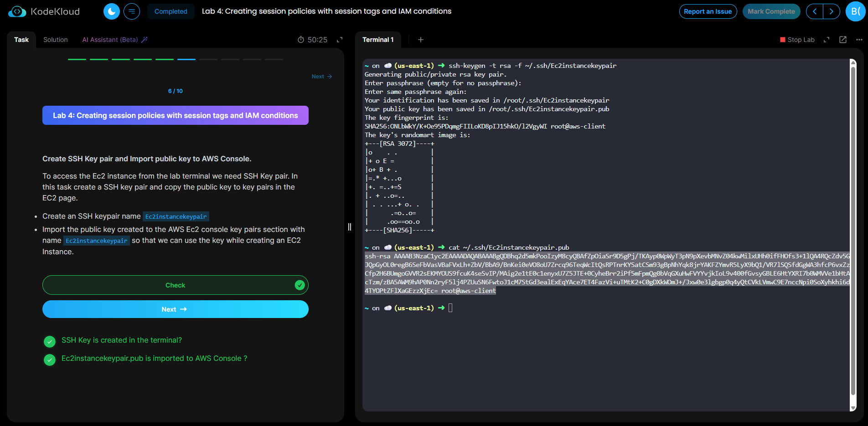Click the header lab title text
Viewport: 868px width, 426px height.
click(327, 11)
